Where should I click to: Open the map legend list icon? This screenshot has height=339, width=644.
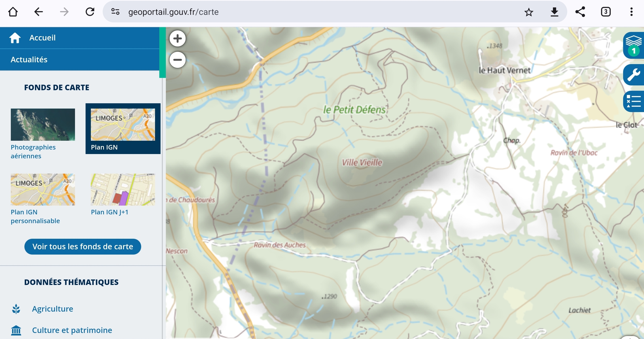click(634, 101)
